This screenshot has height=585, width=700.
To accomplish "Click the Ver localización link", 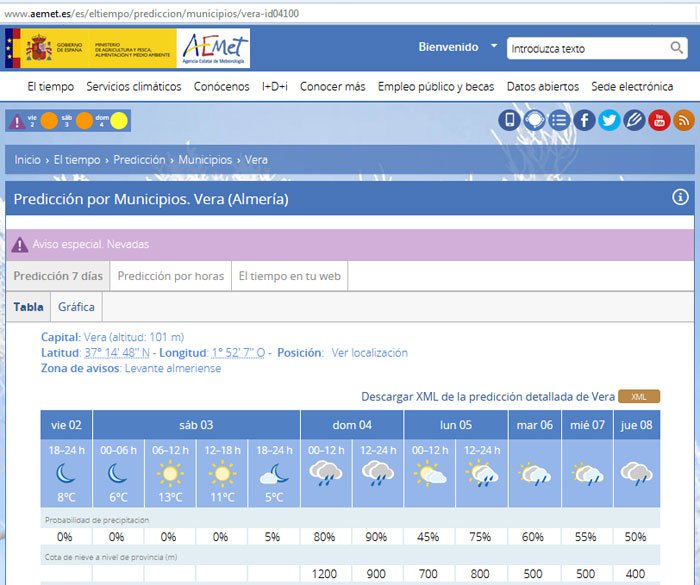I will point(369,353).
